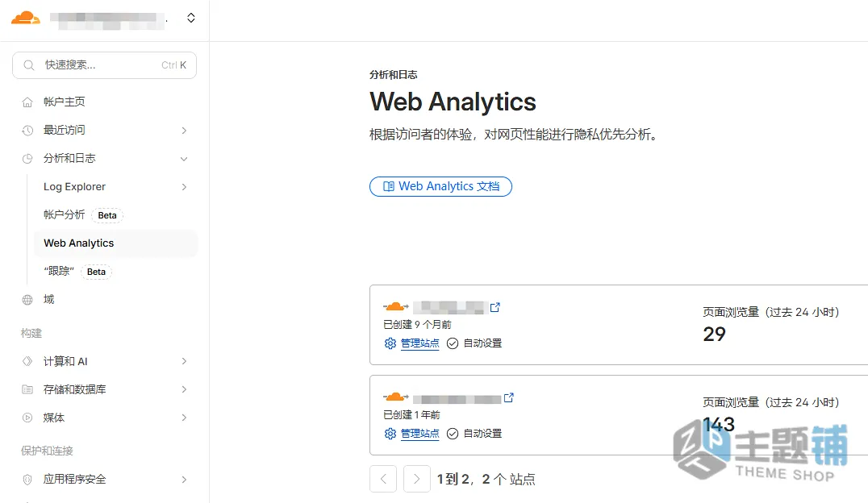This screenshot has height=503, width=868.
Task: Go to previous page of sites
Action: (x=383, y=479)
